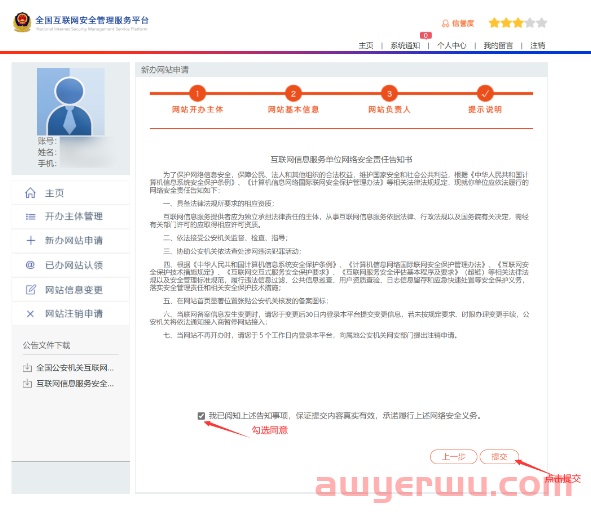Download the 全国公安机关互联网... file
Viewport: 591px width, 516px height.
tap(75, 367)
